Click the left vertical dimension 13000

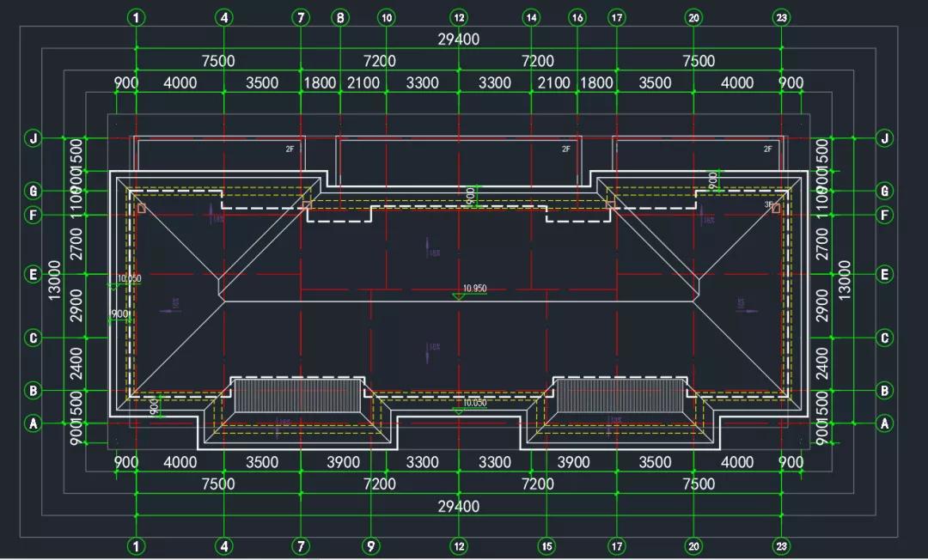pyautogui.click(x=54, y=280)
